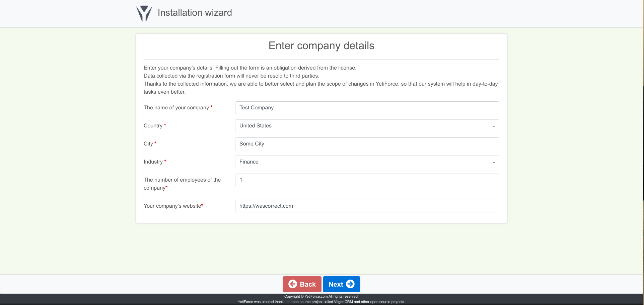Click the Vtiger CRM footer credit line

tap(321, 302)
